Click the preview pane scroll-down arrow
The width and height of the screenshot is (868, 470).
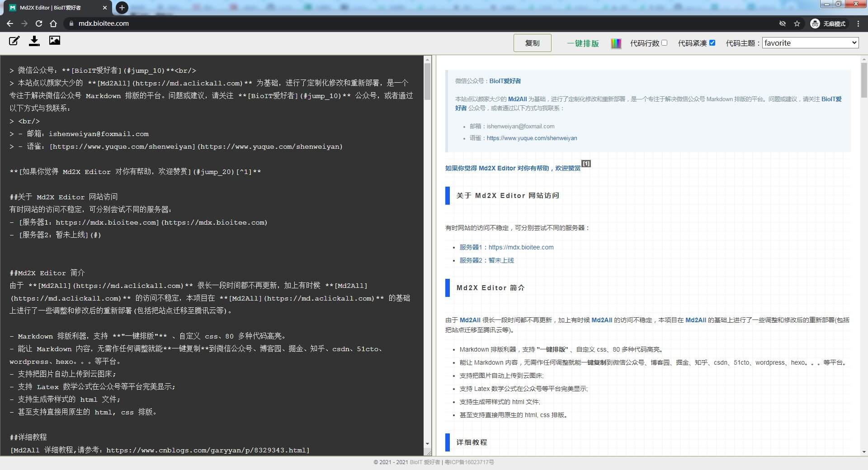864,451
